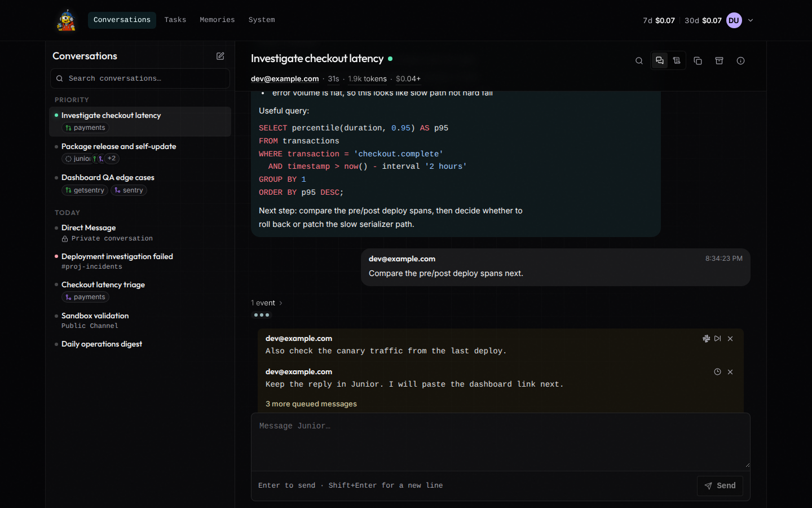The height and width of the screenshot is (508, 812).
Task: Click the +2 more tags badge
Action: pyautogui.click(x=112, y=159)
